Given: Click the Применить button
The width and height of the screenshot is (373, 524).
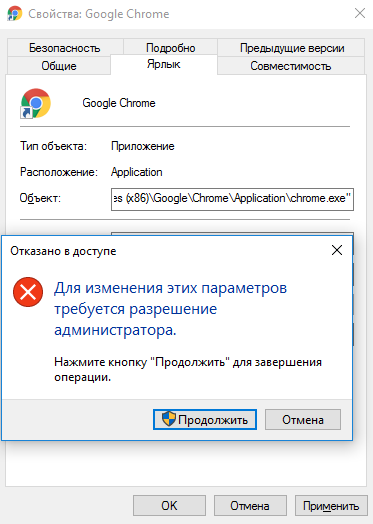Looking at the screenshot, I should point(331,506).
